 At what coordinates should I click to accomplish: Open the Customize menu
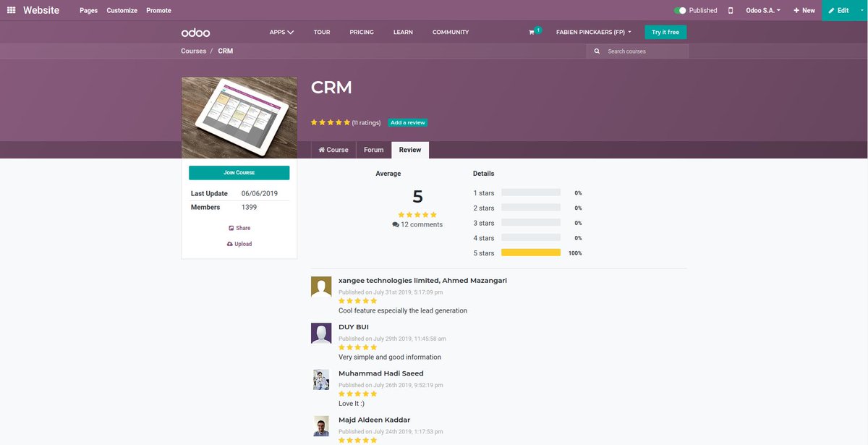point(122,10)
